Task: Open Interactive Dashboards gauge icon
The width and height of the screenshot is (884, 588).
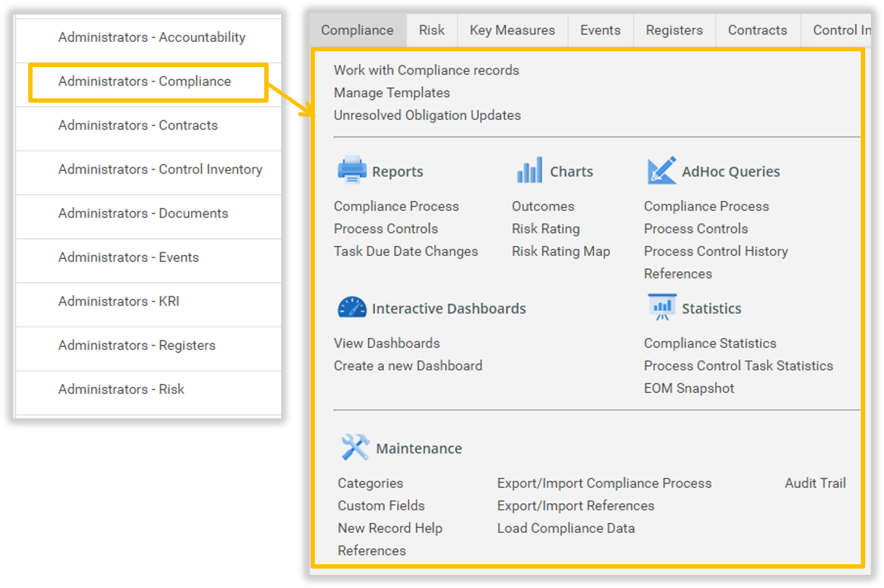Action: pyautogui.click(x=352, y=307)
